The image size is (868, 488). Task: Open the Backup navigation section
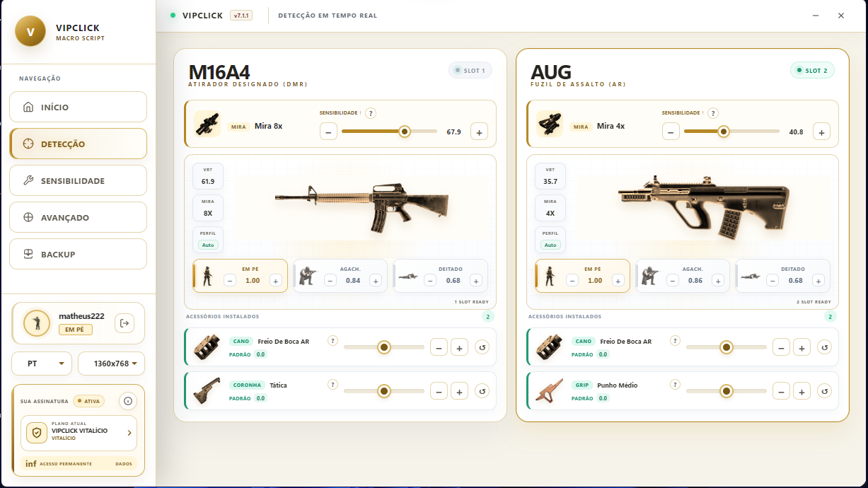click(x=78, y=254)
